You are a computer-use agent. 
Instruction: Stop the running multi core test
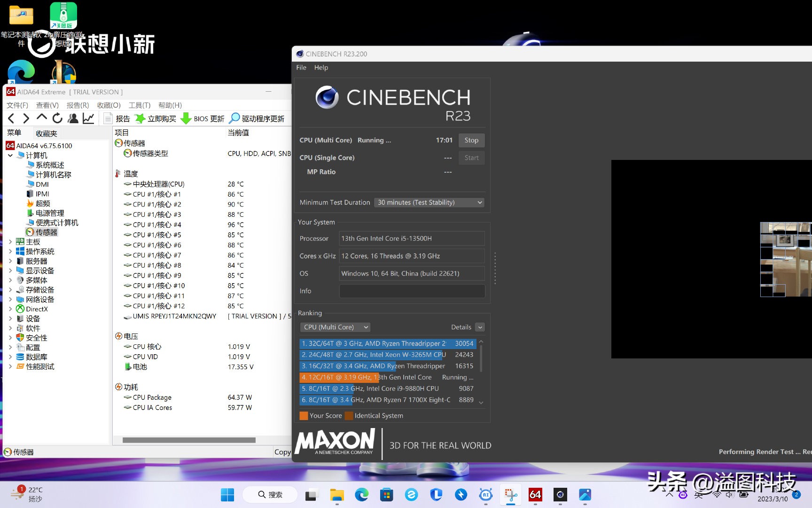[x=471, y=140]
